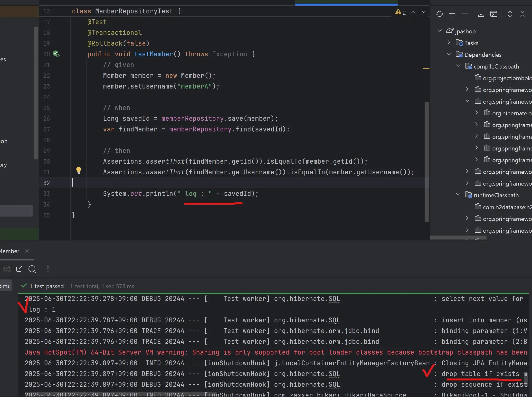532x397 pixels.
Task: Collapse the jpashop project node
Action: (x=440, y=31)
